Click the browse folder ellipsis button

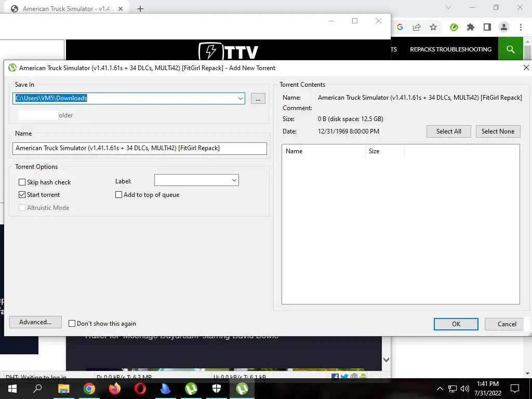click(x=258, y=99)
